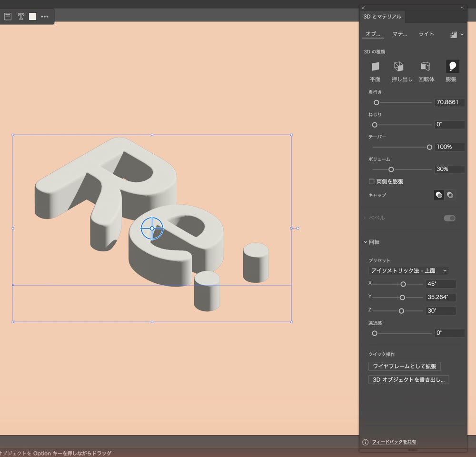
Task: Open render settings dropdown arrow
Action: (462, 35)
